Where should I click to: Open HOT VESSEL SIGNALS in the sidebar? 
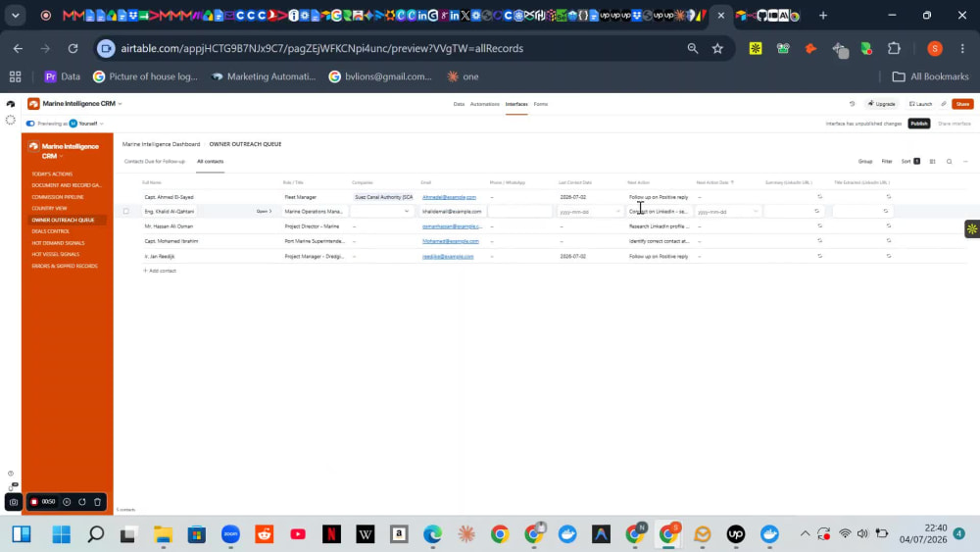tap(56, 255)
